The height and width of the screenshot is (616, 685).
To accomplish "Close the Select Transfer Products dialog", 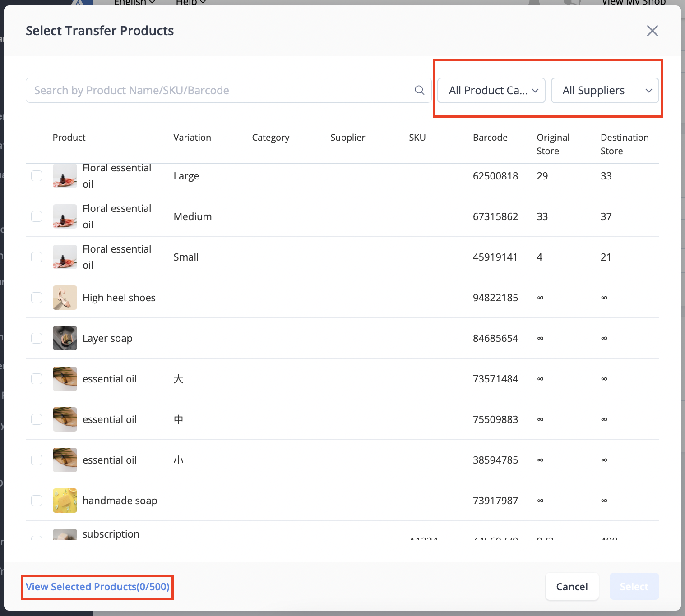I will point(652,31).
